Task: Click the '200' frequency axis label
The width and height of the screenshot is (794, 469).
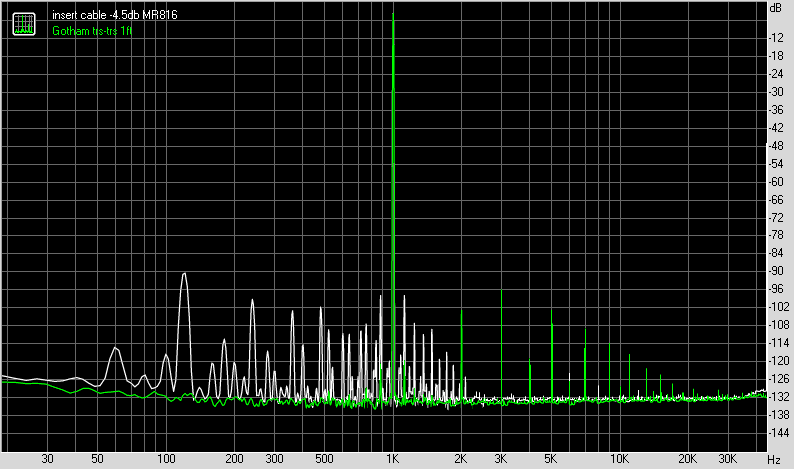Action: 234,459
